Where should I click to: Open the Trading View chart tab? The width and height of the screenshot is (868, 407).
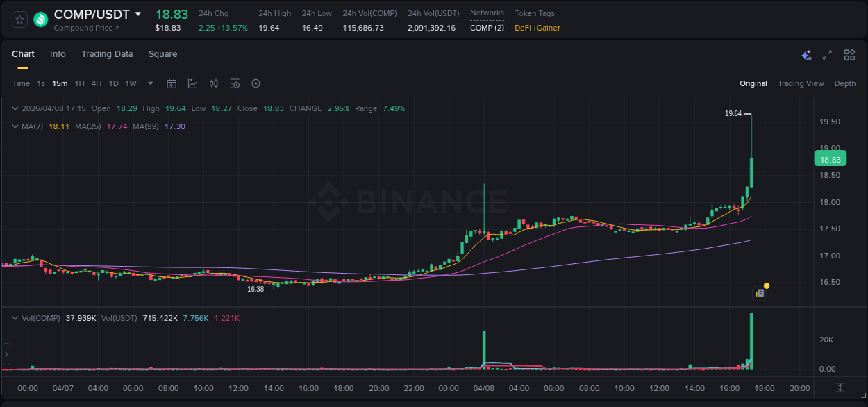point(801,83)
